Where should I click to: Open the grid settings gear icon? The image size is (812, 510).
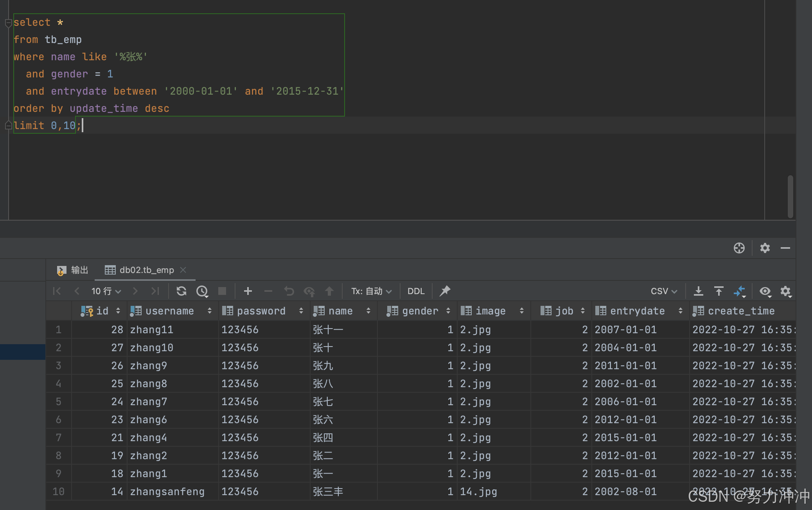[x=785, y=291]
